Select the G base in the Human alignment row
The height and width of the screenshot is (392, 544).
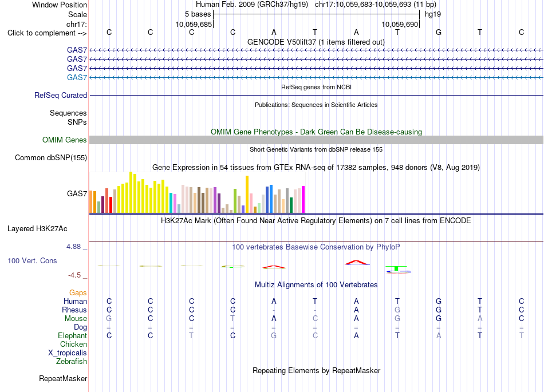(439, 301)
